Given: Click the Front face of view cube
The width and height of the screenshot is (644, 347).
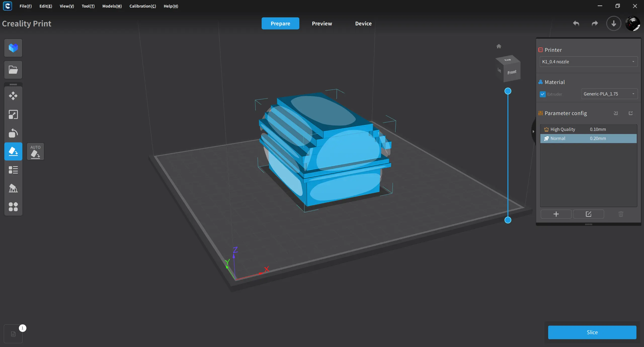Looking at the screenshot, I should (x=512, y=72).
